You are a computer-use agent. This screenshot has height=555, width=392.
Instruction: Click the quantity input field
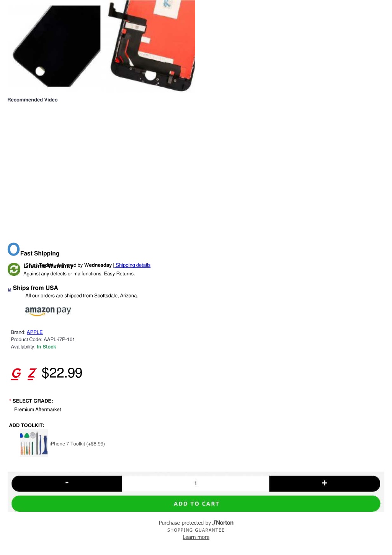point(196,483)
